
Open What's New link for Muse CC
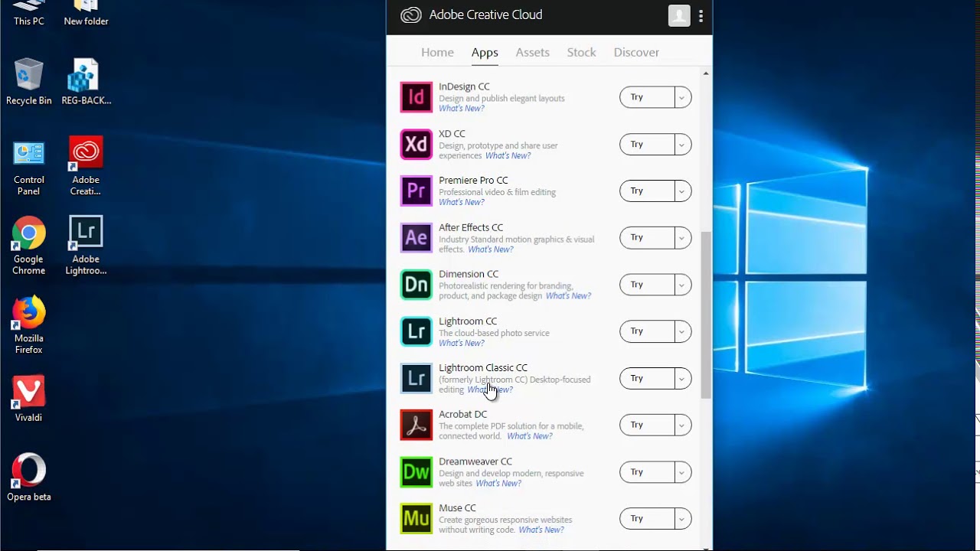pos(541,530)
